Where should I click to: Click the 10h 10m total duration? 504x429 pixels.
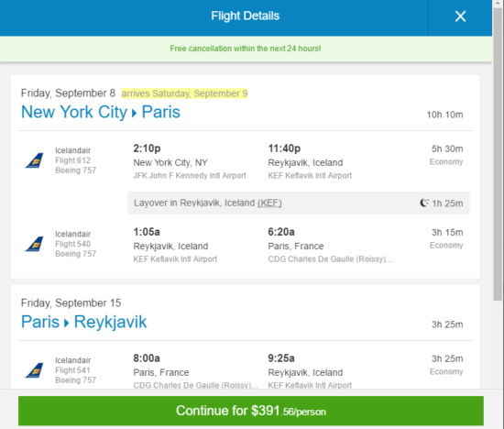tap(444, 115)
